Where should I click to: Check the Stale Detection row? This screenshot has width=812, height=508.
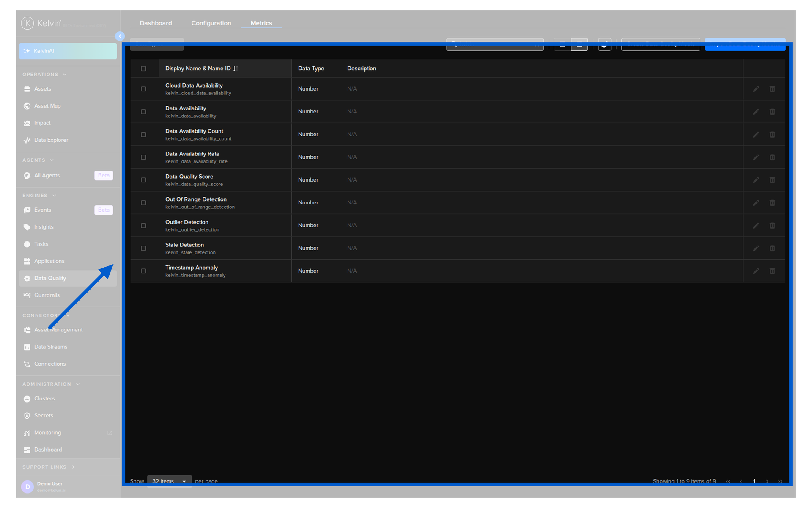pos(143,248)
